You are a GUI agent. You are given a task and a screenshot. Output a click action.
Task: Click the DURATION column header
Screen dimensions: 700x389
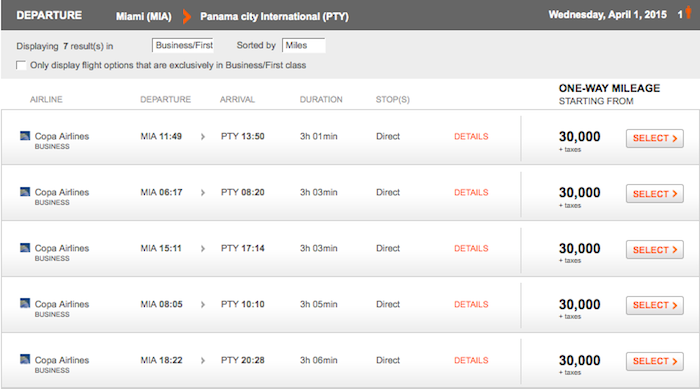(321, 100)
